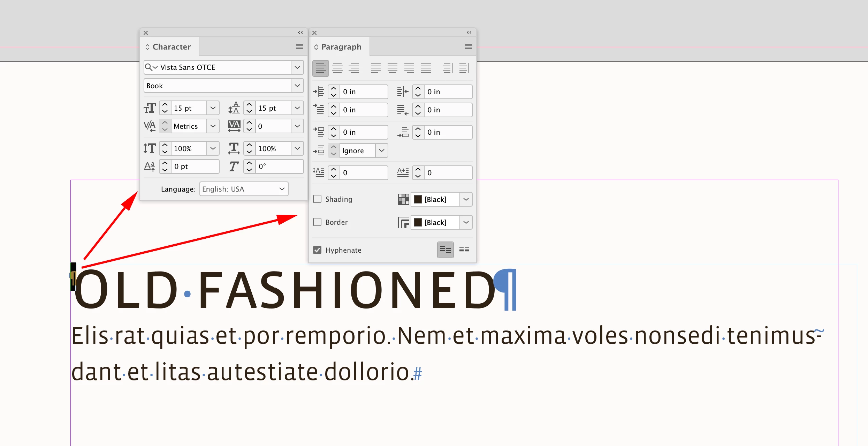This screenshot has height=446, width=868.
Task: Click the justify all lines icon
Action: coord(426,68)
